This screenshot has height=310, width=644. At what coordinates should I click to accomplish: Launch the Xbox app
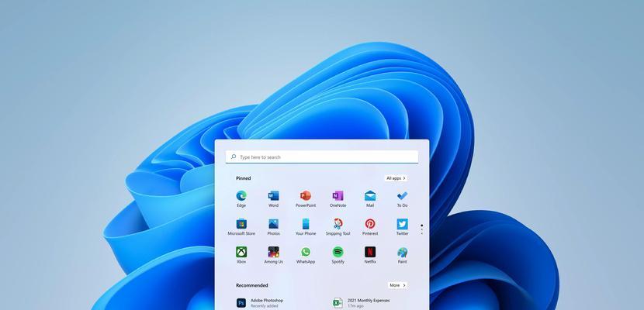(x=241, y=255)
